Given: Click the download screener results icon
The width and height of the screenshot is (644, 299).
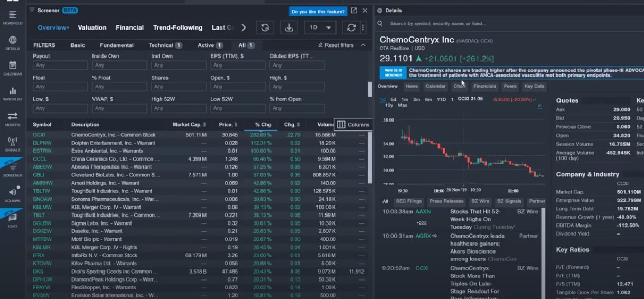Looking at the screenshot, I should click(289, 27).
